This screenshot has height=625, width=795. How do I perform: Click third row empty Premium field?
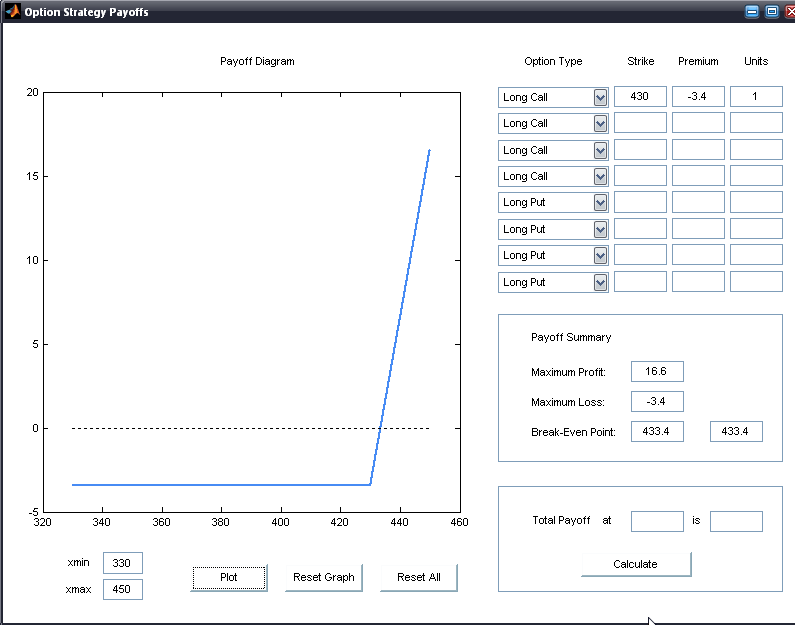tap(698, 150)
